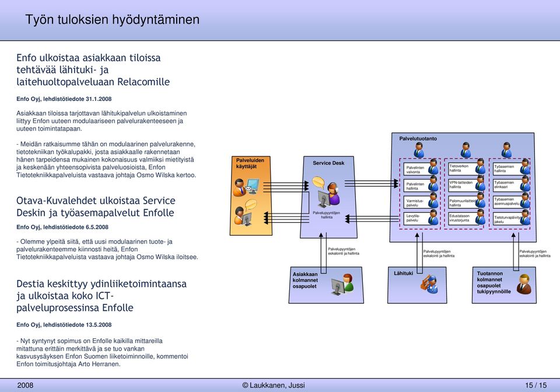Select the Työasemien asennuspalvelu service box

[508, 201]
